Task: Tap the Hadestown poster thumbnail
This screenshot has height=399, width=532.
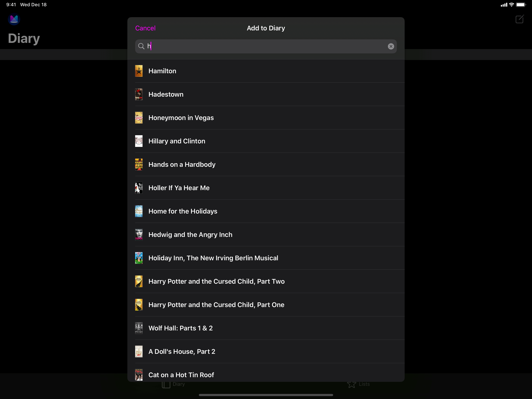Action: pyautogui.click(x=139, y=94)
